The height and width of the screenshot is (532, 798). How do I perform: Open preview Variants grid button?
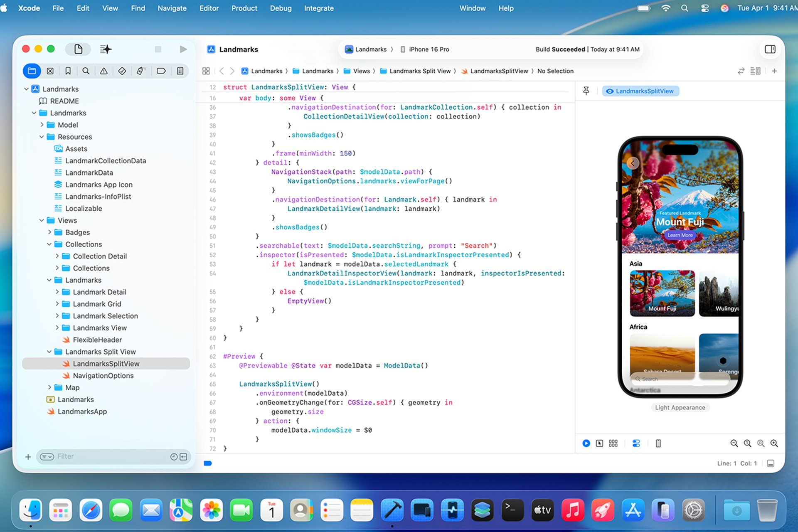[613, 443]
